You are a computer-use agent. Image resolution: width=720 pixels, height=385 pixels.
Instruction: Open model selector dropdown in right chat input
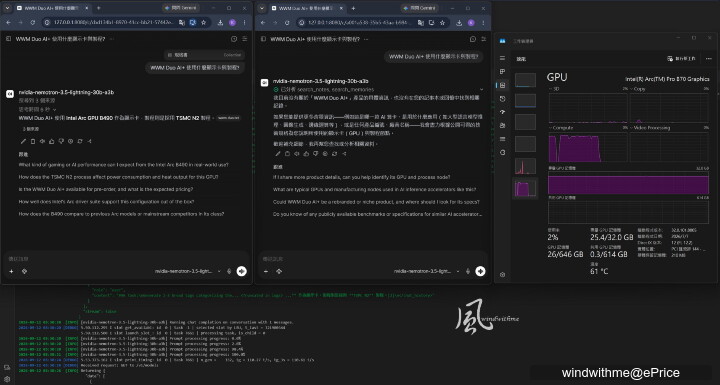tap(426, 271)
